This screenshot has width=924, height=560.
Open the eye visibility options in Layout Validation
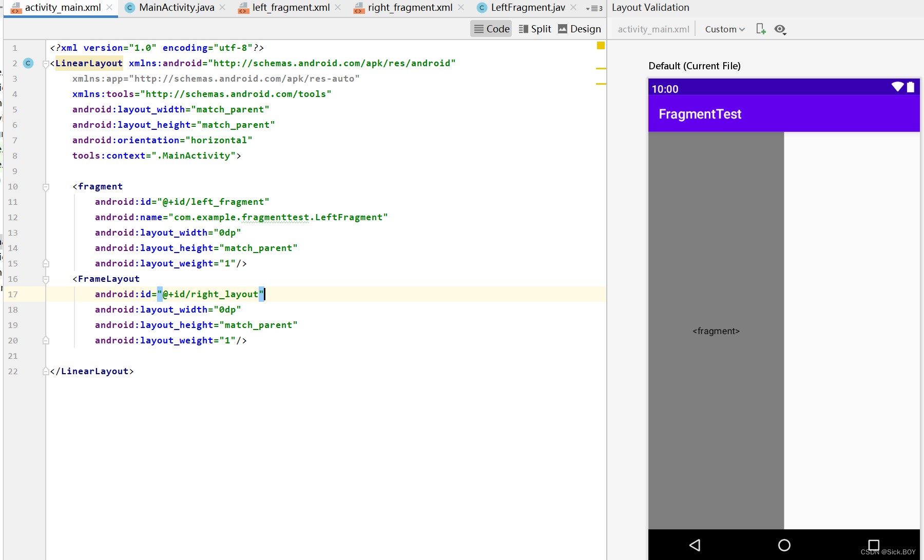(x=780, y=29)
